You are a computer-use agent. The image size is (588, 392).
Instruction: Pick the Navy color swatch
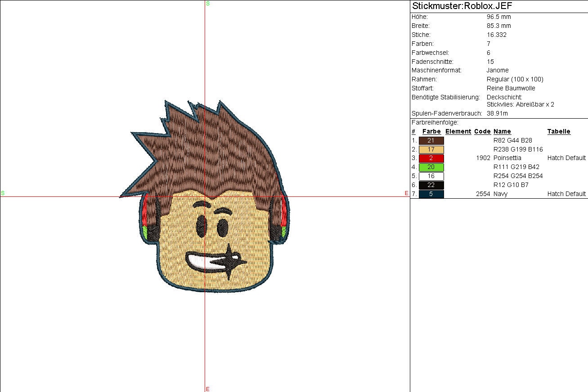[x=431, y=194]
